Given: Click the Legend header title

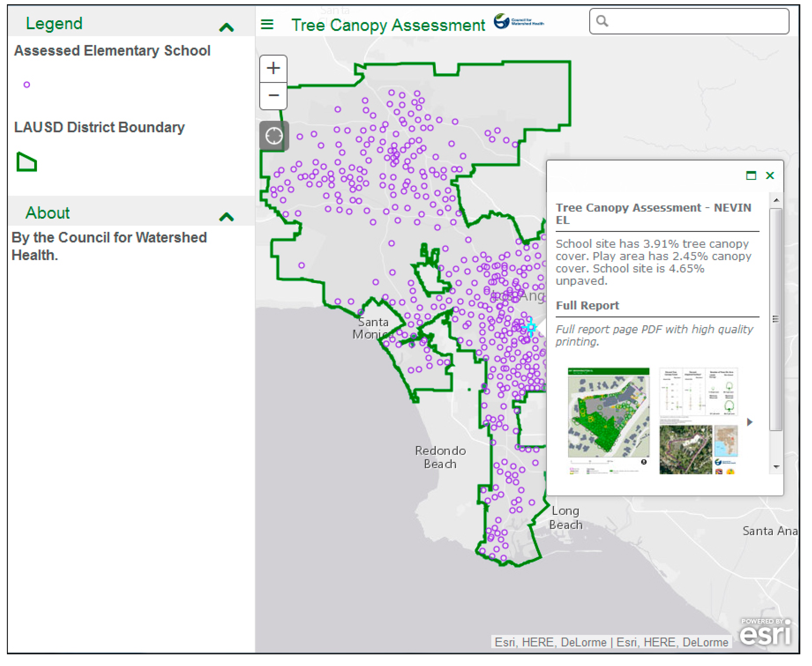Looking at the screenshot, I should tap(54, 24).
